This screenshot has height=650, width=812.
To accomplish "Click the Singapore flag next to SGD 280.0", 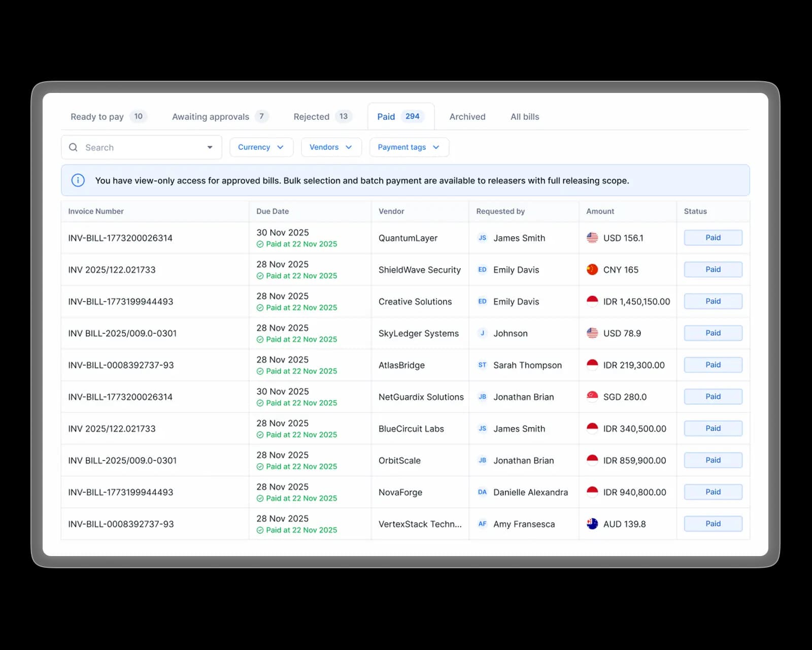I will click(592, 397).
